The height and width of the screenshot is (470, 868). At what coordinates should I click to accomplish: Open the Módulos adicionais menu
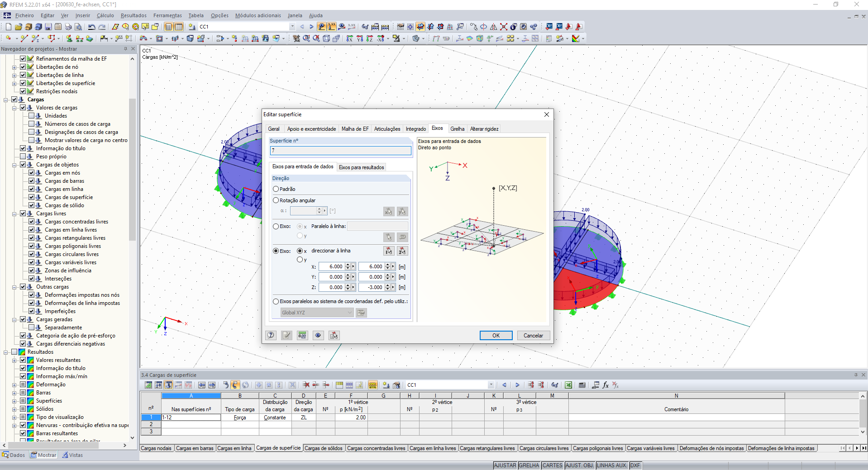point(258,15)
